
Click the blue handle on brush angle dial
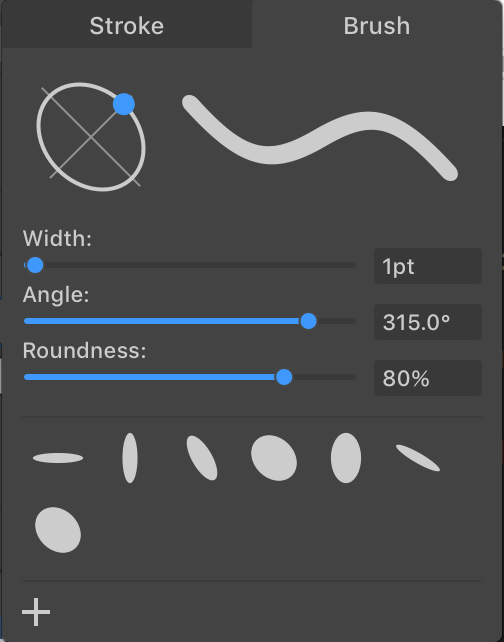pyautogui.click(x=124, y=104)
